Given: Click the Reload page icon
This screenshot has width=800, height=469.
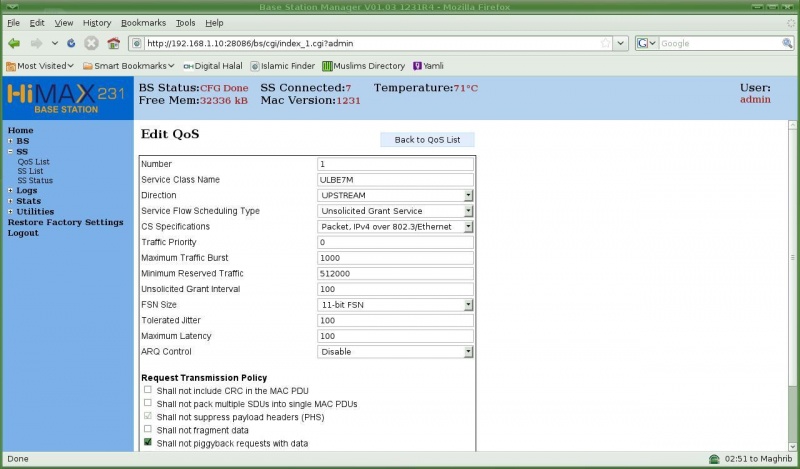Looking at the screenshot, I should (71, 43).
